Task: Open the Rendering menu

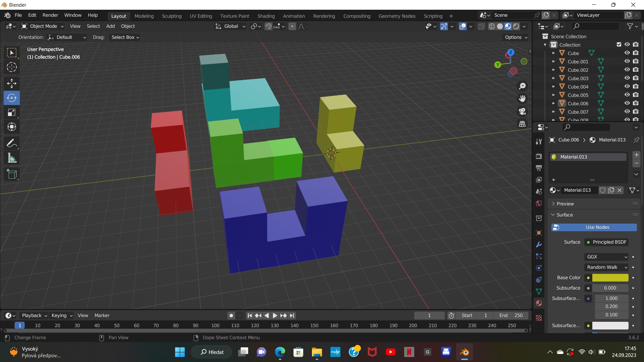Action: (324, 16)
